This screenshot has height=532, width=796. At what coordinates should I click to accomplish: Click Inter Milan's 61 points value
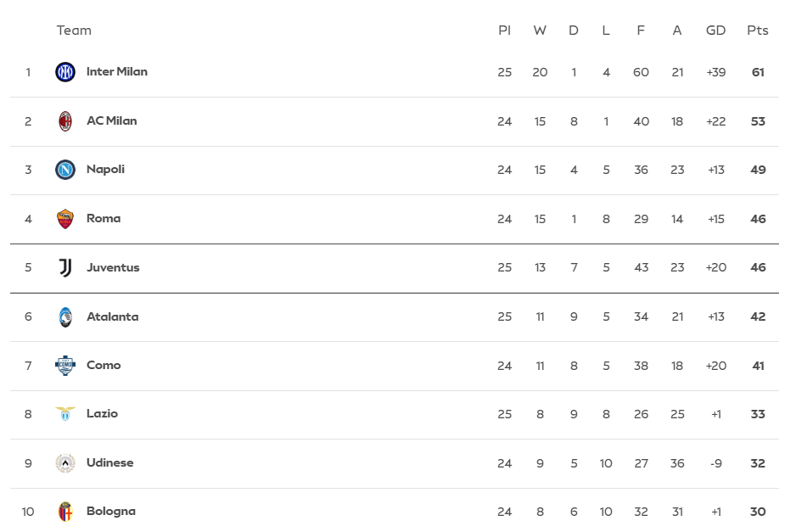tap(758, 72)
